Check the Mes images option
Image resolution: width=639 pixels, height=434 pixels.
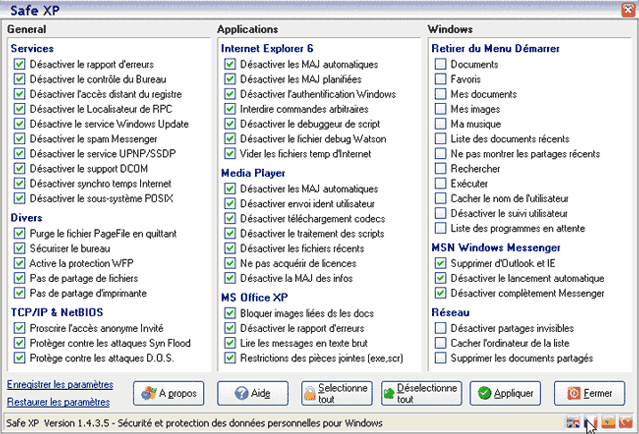point(441,109)
